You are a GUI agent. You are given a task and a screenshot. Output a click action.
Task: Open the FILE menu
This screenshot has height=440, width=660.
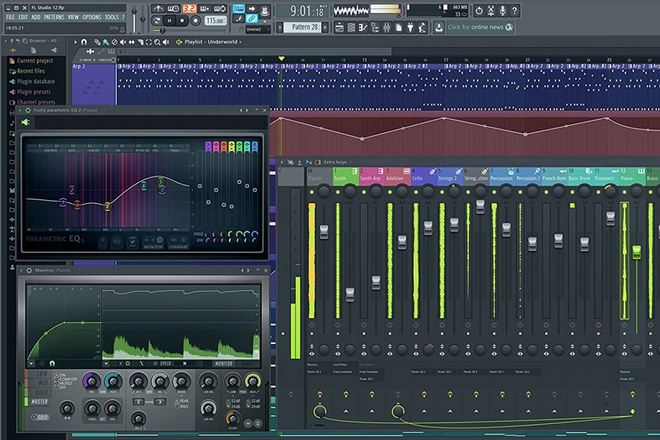coord(10,17)
